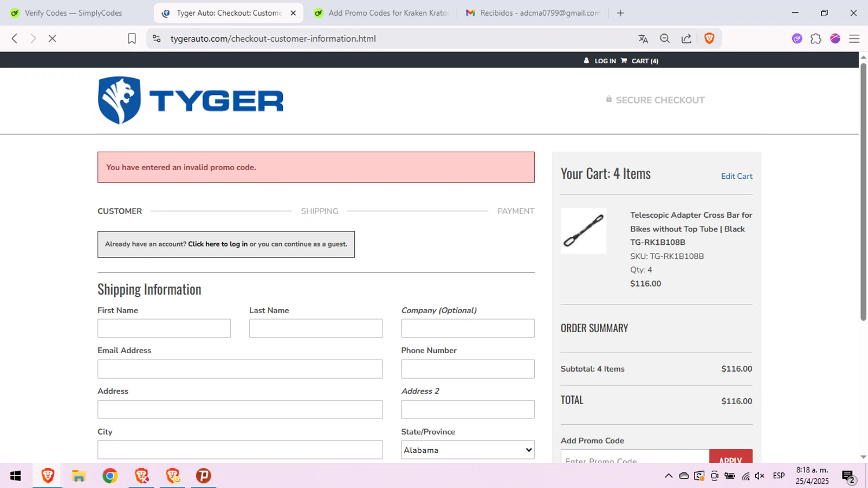Click the zoom magnifier icon in address bar
Viewport: 868px width, 488px height.
click(665, 39)
